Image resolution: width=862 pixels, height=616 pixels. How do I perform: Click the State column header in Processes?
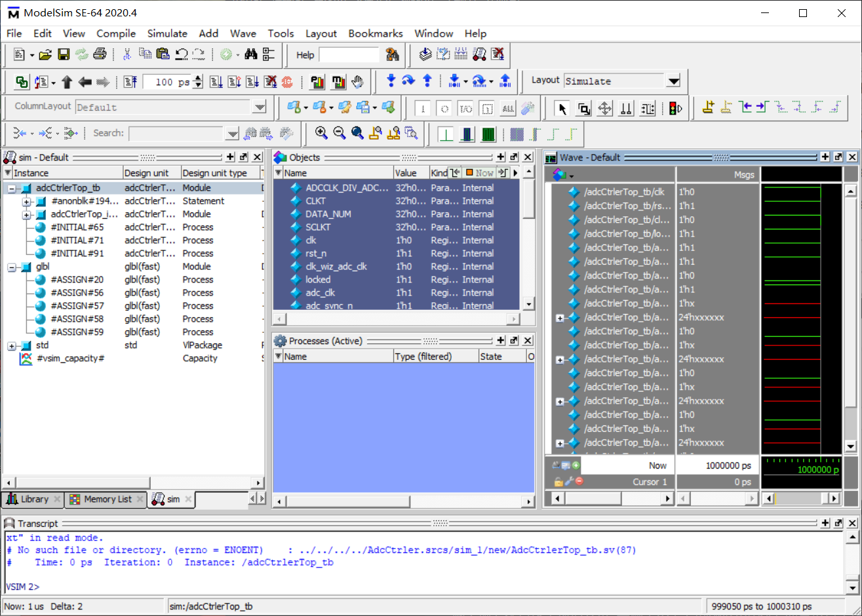502,356
